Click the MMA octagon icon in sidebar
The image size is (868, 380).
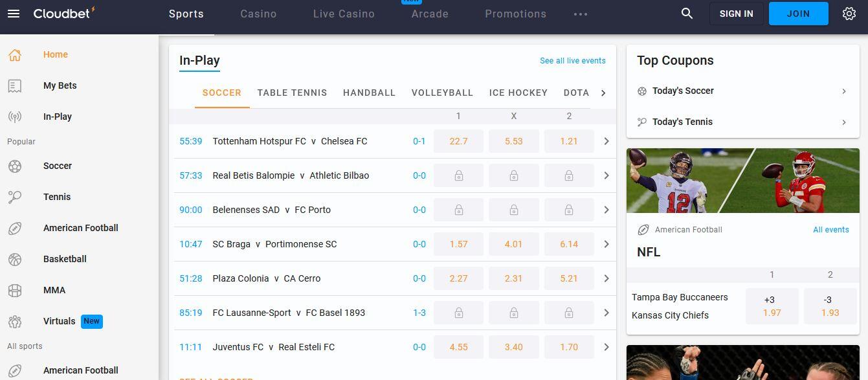click(x=15, y=291)
